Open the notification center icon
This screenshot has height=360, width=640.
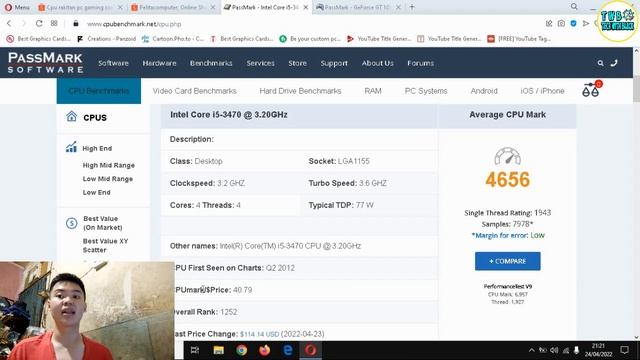624,350
